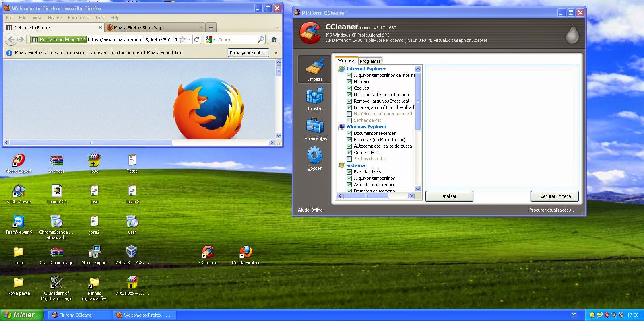Open the Limpeza section in CCleaner
The height and width of the screenshot is (321, 644).
pyautogui.click(x=314, y=69)
